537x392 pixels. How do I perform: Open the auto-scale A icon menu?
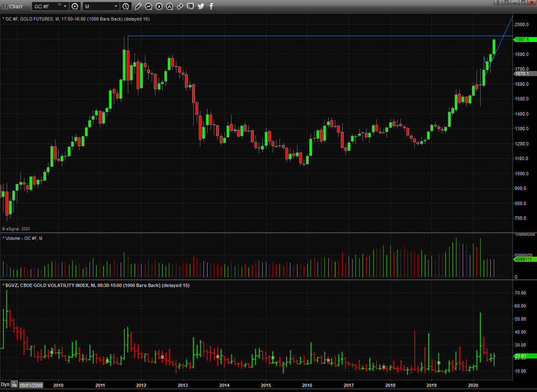(x=170, y=6)
